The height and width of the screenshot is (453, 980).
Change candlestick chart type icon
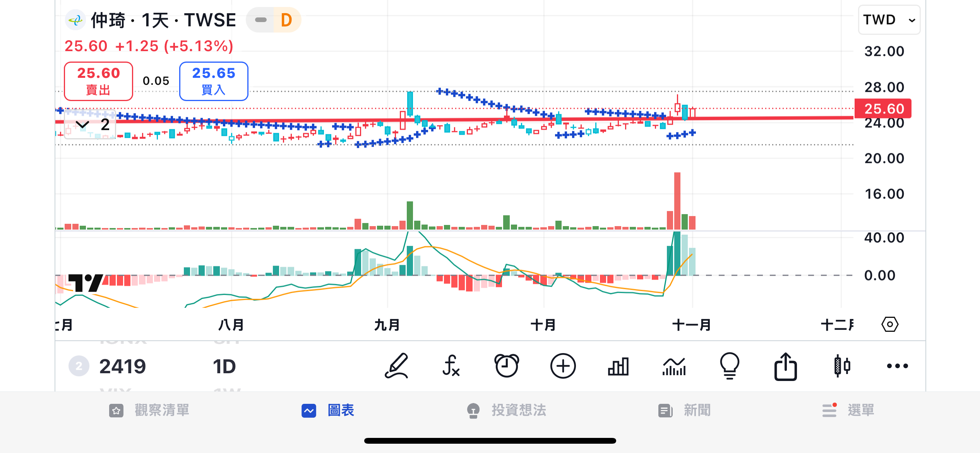click(x=841, y=366)
